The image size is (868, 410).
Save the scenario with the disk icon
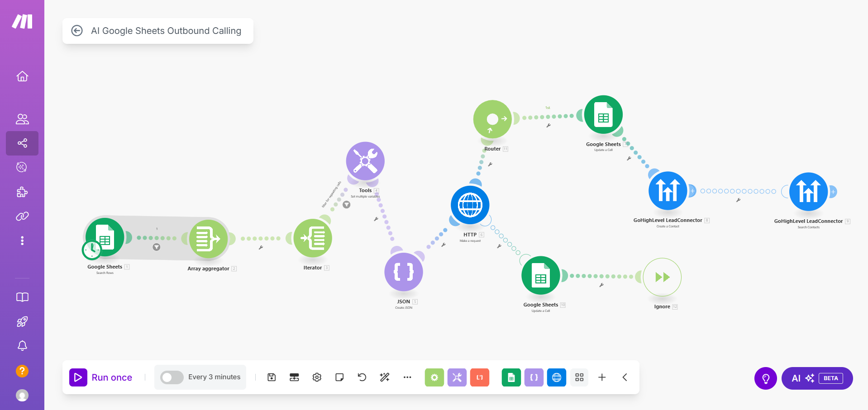pos(272,377)
